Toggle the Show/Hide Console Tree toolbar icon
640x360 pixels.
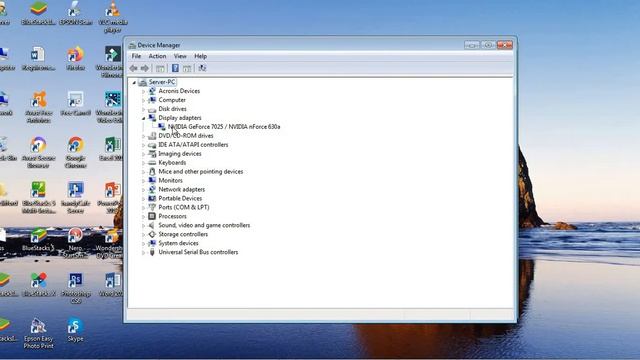point(160,68)
